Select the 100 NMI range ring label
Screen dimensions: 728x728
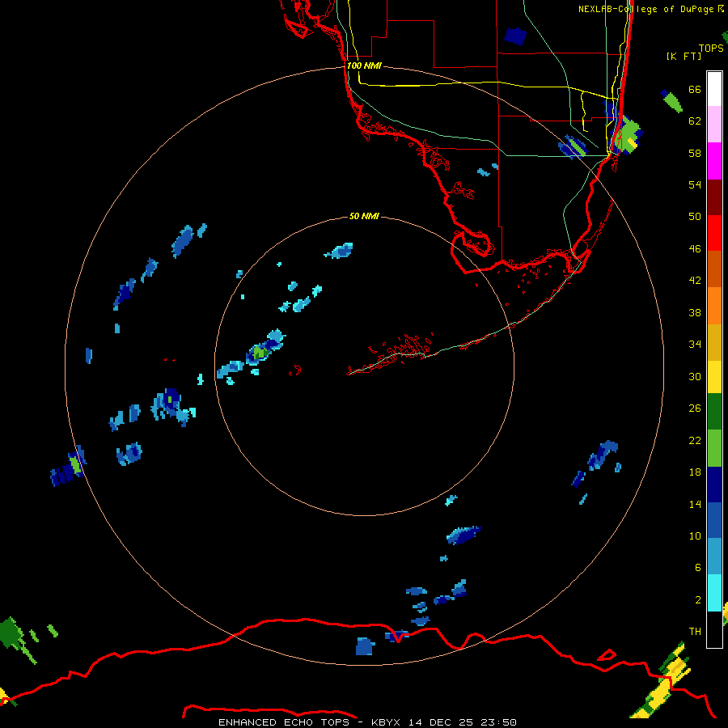364,66
